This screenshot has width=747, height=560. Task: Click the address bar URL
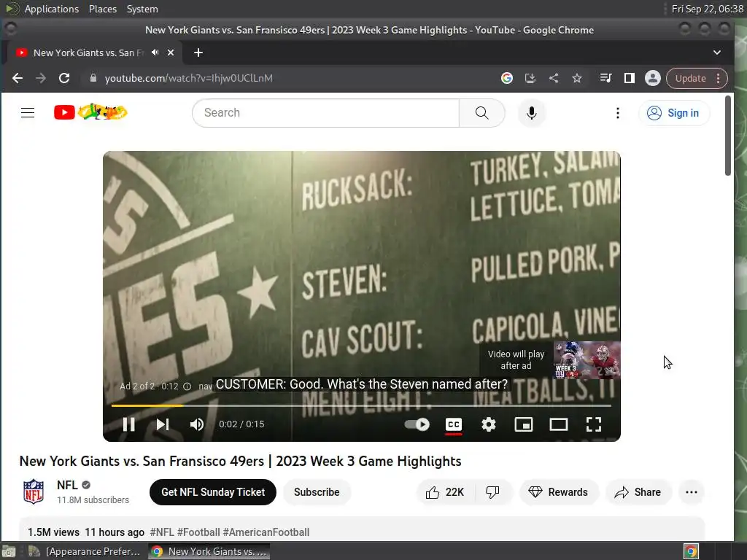click(x=189, y=78)
